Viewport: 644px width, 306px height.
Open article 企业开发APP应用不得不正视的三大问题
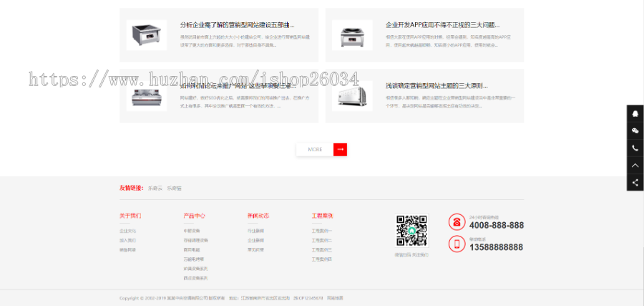click(x=442, y=25)
